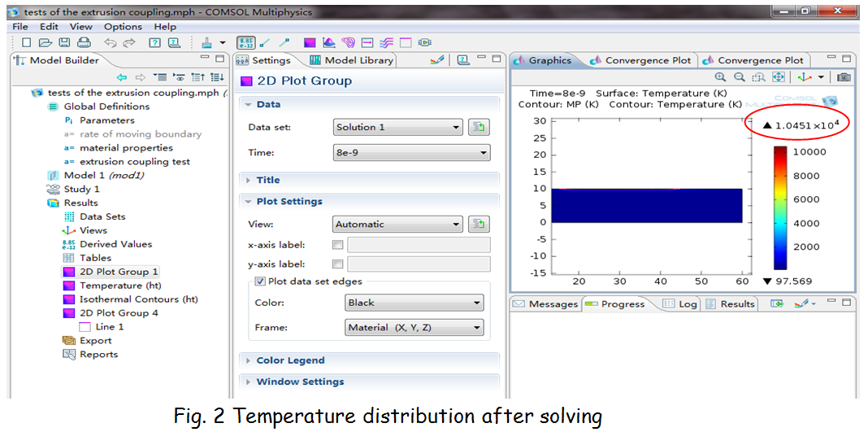Click the x-axis label text field

click(419, 245)
